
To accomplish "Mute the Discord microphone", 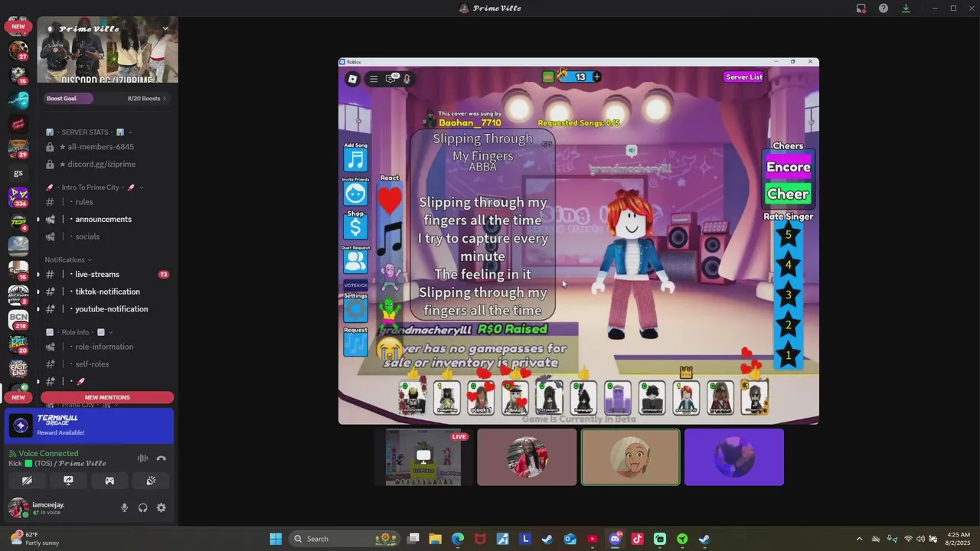I will click(124, 508).
